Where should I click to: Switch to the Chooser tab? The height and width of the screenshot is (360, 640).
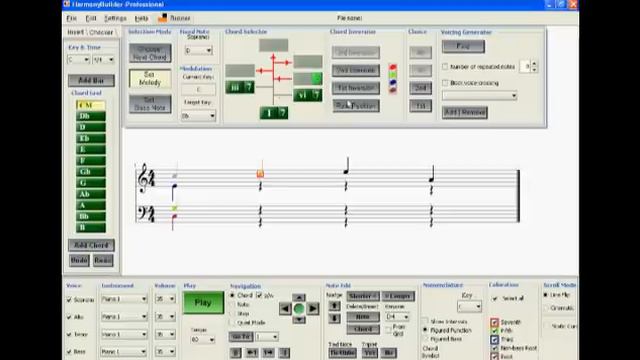[101, 32]
